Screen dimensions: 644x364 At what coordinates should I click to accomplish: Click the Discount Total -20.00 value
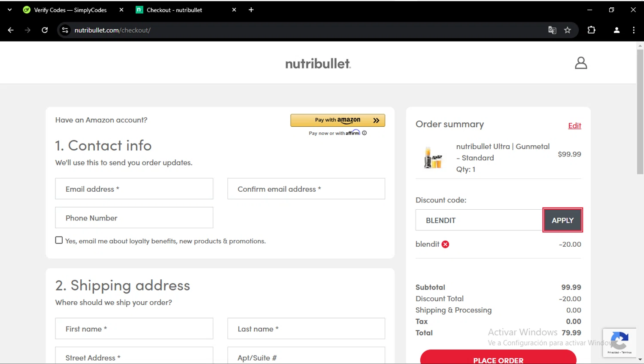point(570,299)
